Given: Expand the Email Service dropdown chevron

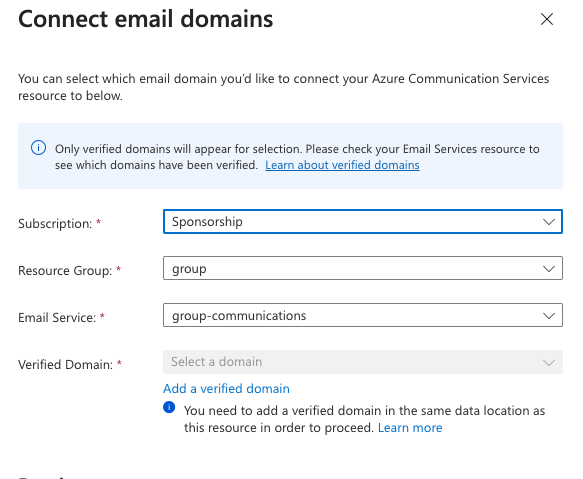Looking at the screenshot, I should point(549,316).
